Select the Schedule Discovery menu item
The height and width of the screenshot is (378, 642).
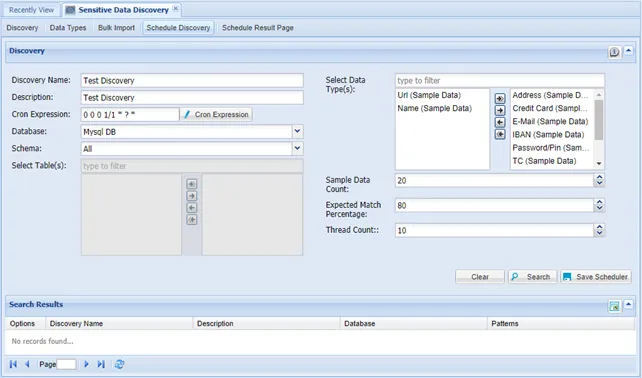click(178, 28)
